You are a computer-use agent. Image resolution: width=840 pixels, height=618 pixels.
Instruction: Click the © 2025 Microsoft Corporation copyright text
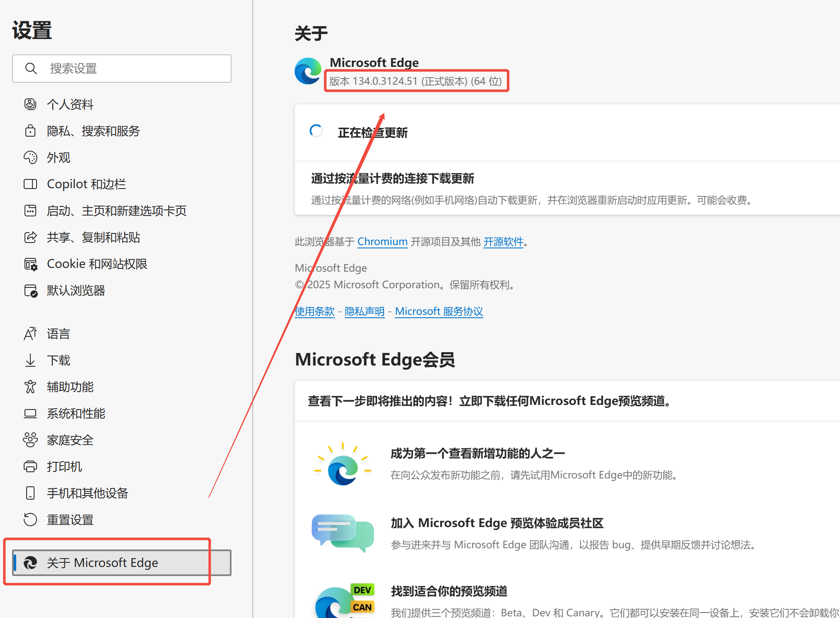(x=406, y=284)
